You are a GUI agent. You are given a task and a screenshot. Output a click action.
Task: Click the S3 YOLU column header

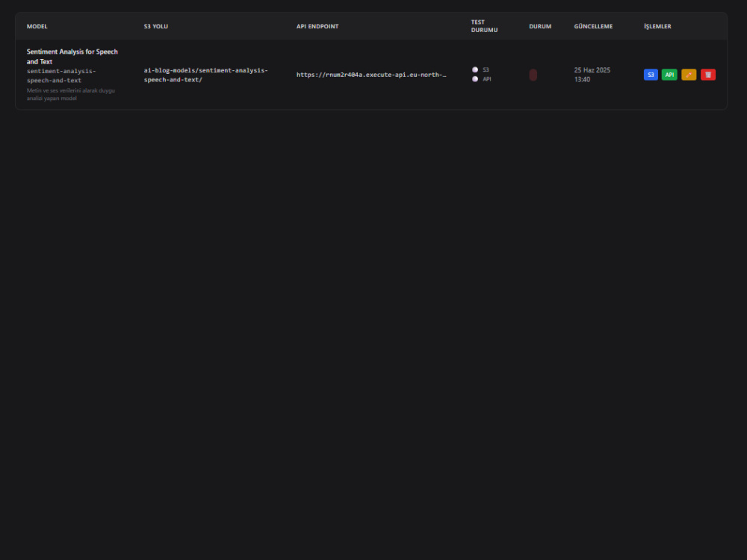(156, 26)
